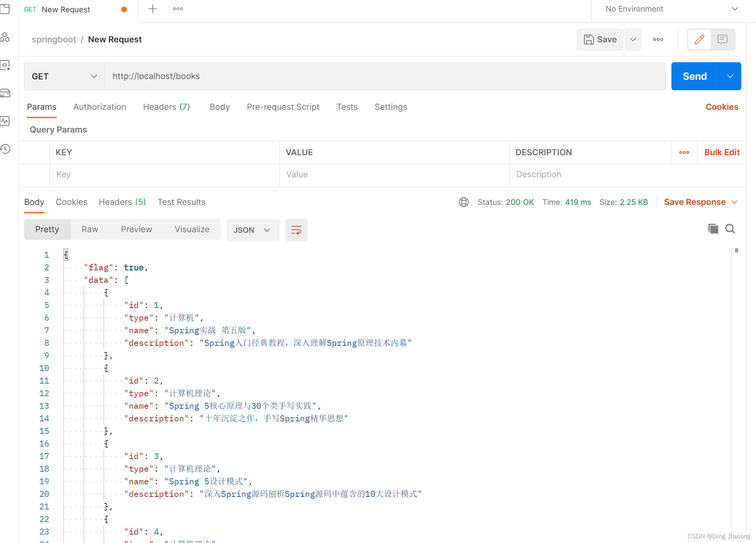This screenshot has height=543, width=756.
Task: Open the Save response dropdown
Action: coord(736,202)
